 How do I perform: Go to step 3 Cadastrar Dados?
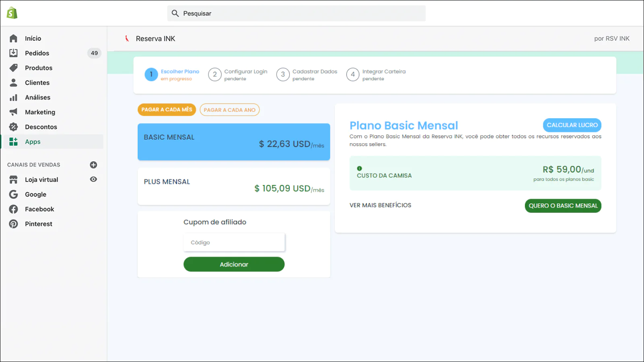click(x=307, y=74)
